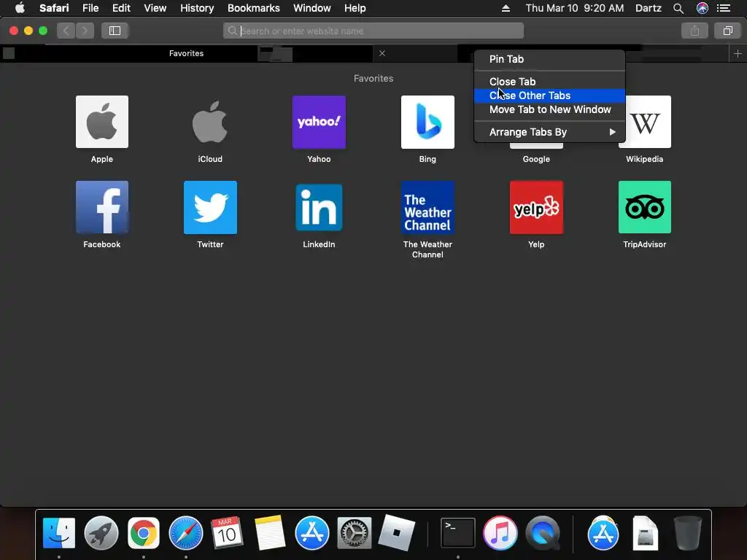Open iTunes Music from the Dock
The width and height of the screenshot is (747, 560).
coord(500,533)
